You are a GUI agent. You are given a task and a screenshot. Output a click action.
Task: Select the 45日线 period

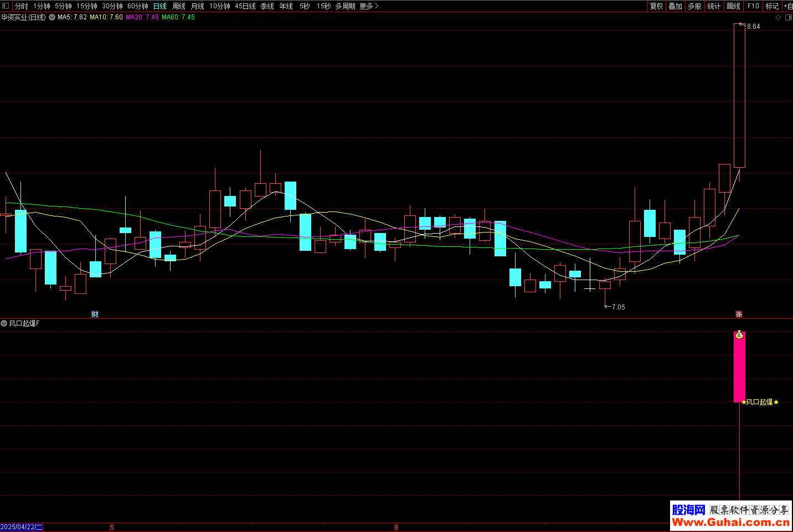click(x=245, y=6)
